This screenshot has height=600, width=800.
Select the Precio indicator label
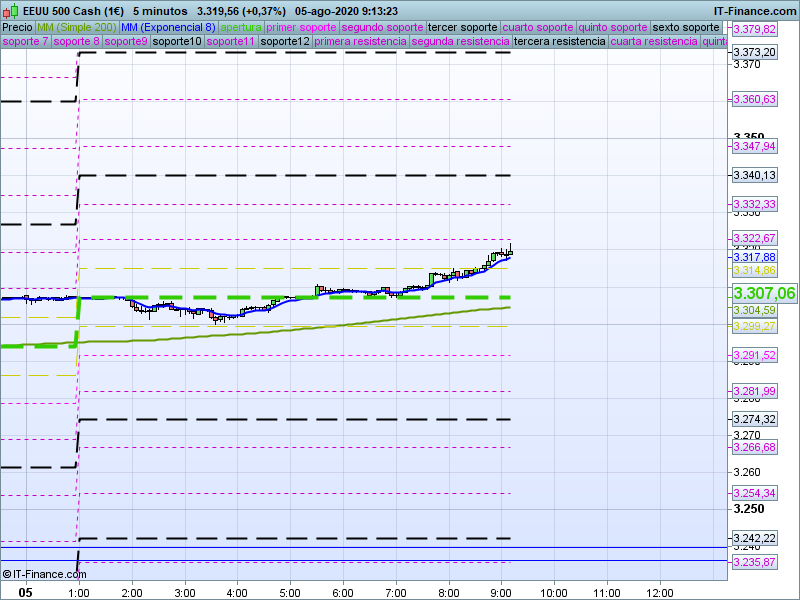tap(17, 27)
